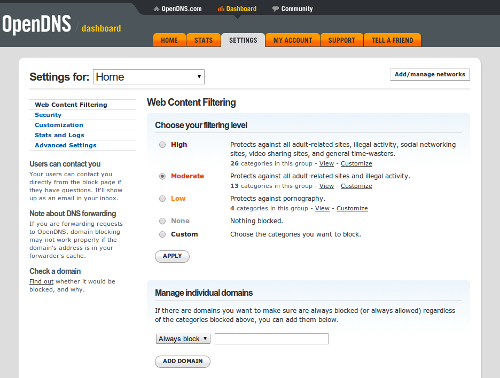View the 4 categories in Low group
The image size is (500, 378).
(x=322, y=208)
